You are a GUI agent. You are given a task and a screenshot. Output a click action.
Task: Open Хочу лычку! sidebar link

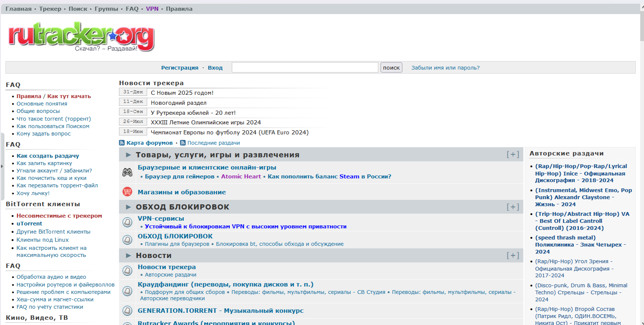click(x=33, y=193)
